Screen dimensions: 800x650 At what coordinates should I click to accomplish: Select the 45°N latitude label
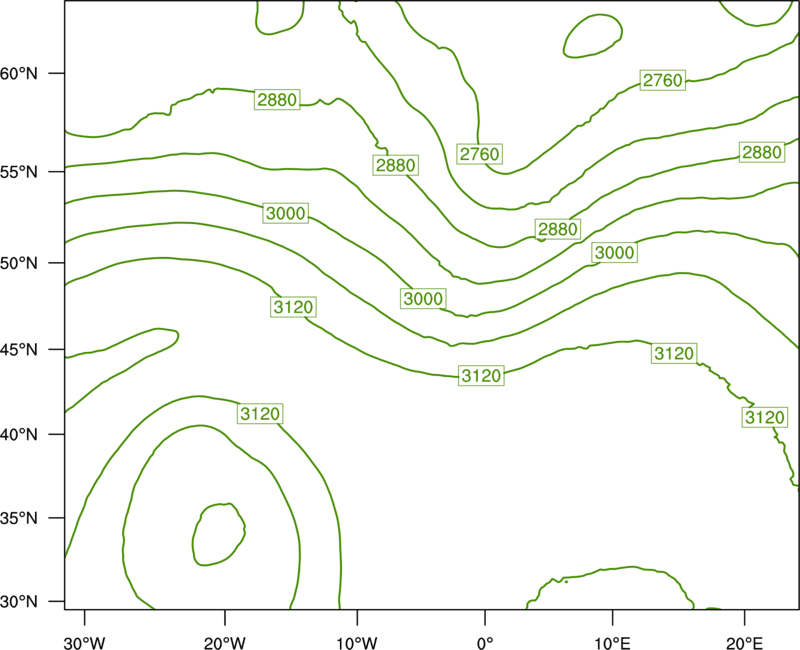point(19,349)
